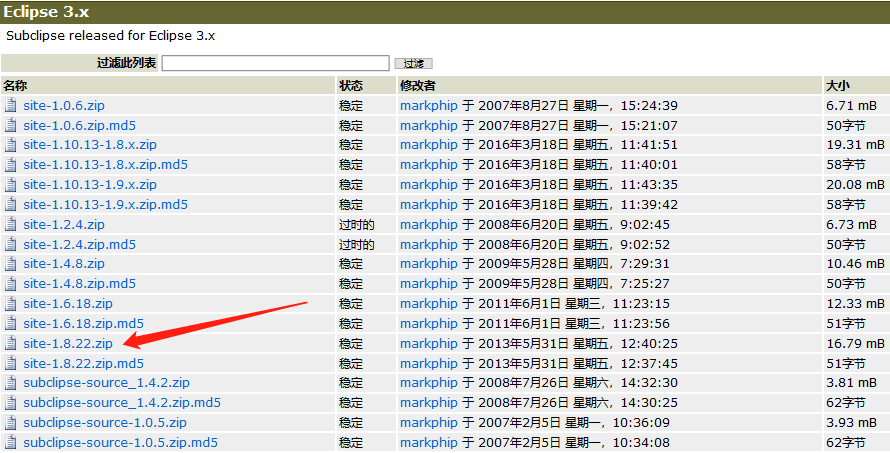Image resolution: width=890 pixels, height=453 pixels.
Task: Click the 3.93 mB size cell
Action: [851, 422]
